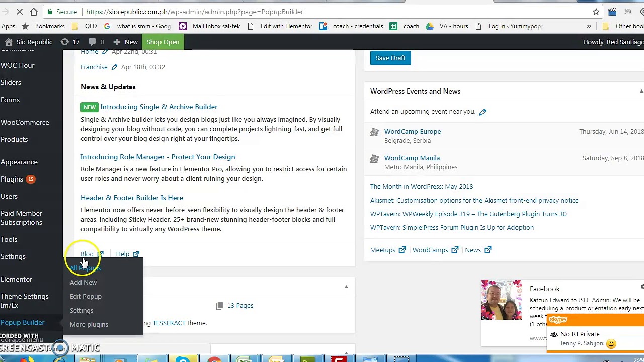The width and height of the screenshot is (644, 362).
Task: Open Introducing Role Manager article link
Action: pyautogui.click(x=157, y=157)
